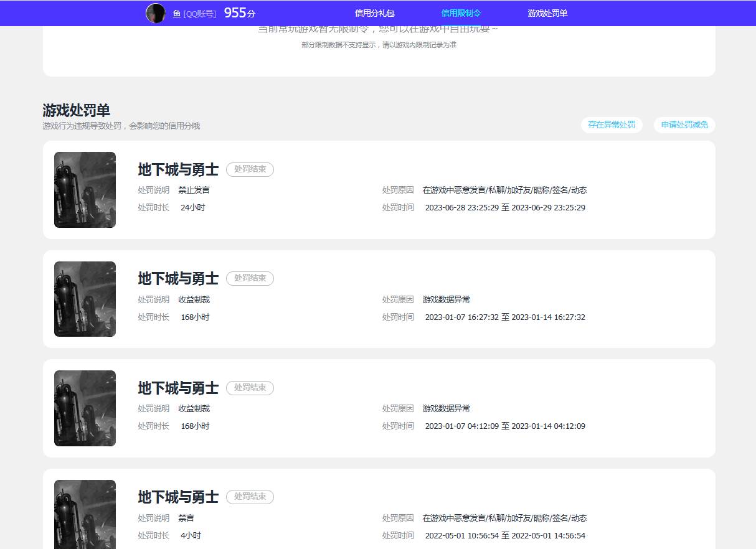Select game image for penalty starting 2023-01-07 04:12:09
The image size is (756, 549).
(85, 408)
